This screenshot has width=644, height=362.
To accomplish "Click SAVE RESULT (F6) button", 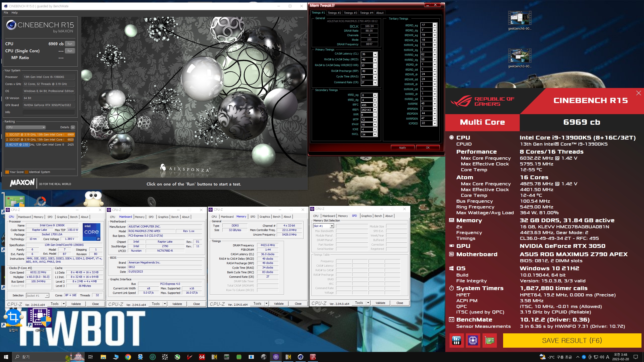I will [572, 341].
